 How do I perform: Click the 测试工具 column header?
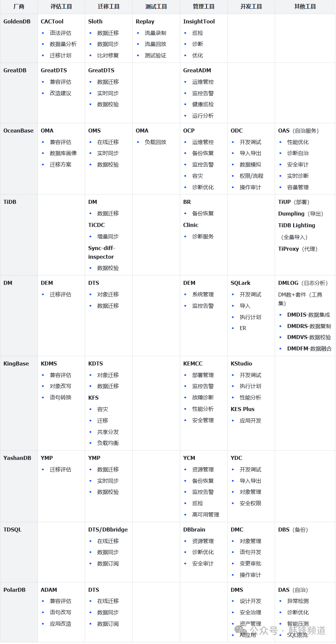156,7
